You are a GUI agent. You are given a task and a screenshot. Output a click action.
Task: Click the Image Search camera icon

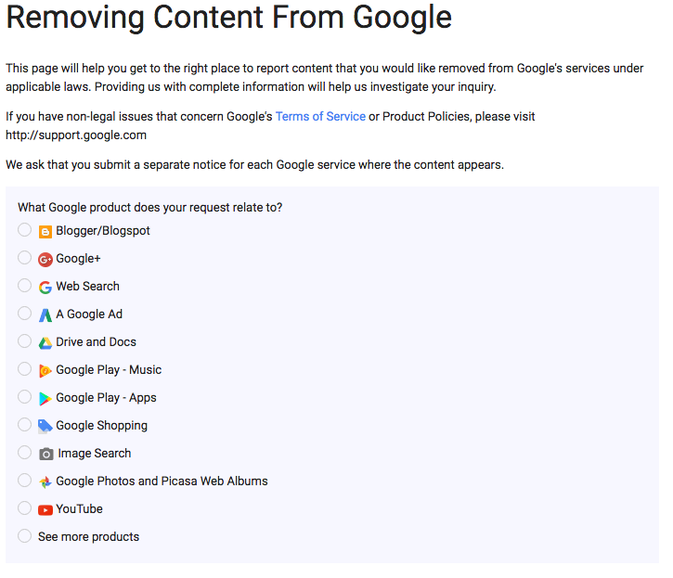46,454
